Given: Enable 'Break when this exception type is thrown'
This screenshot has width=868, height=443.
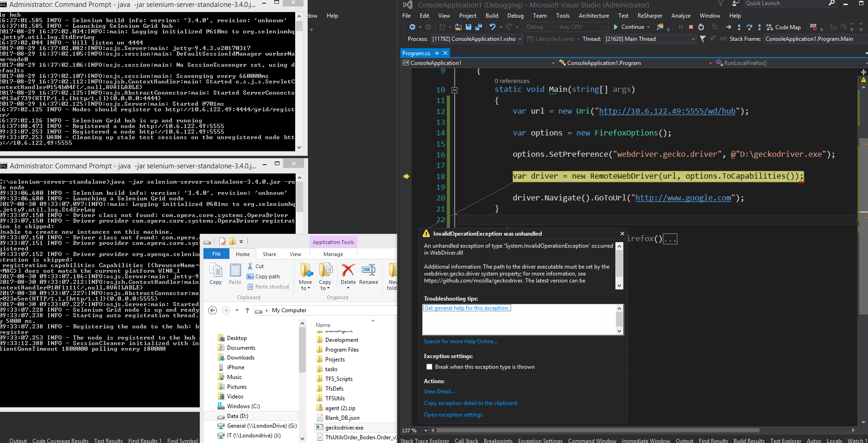Looking at the screenshot, I should tap(429, 367).
